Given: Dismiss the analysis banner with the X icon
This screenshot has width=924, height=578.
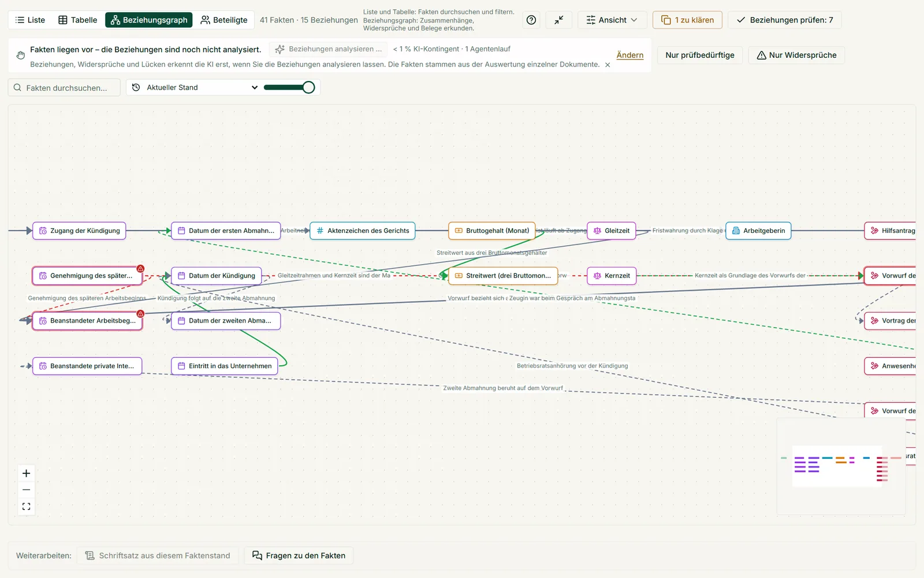Looking at the screenshot, I should (x=608, y=65).
